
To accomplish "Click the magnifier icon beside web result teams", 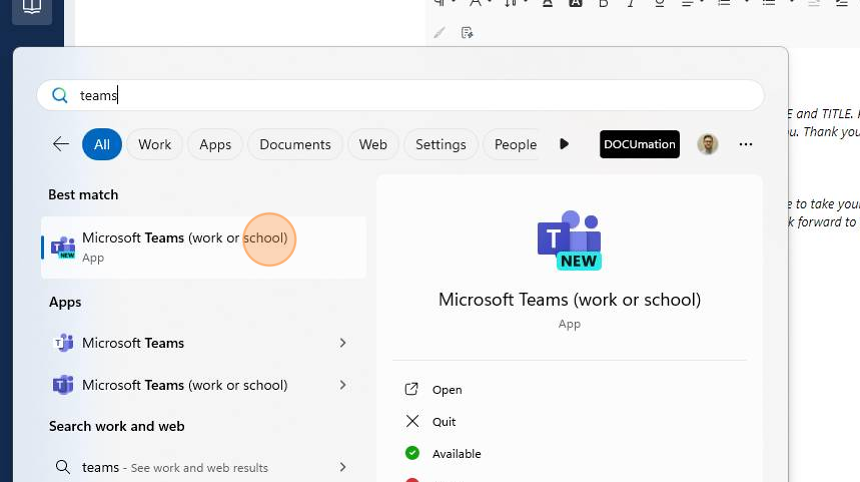I will tap(63, 467).
